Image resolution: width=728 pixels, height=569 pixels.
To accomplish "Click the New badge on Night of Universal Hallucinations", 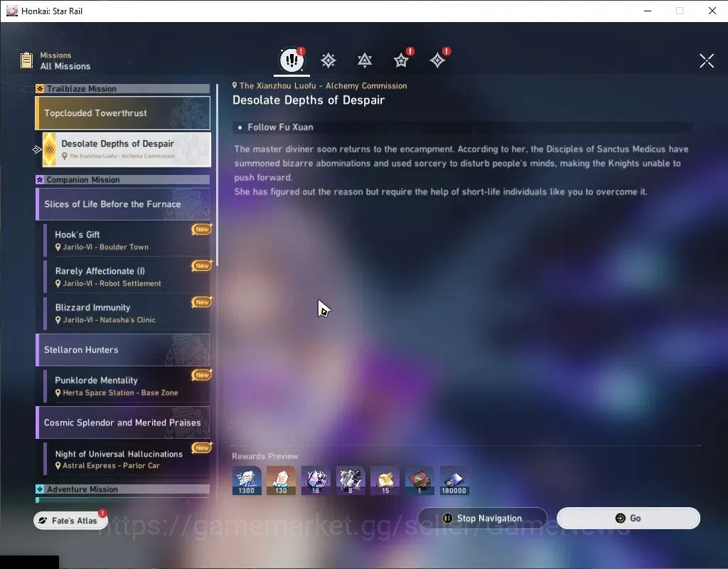I will [202, 448].
